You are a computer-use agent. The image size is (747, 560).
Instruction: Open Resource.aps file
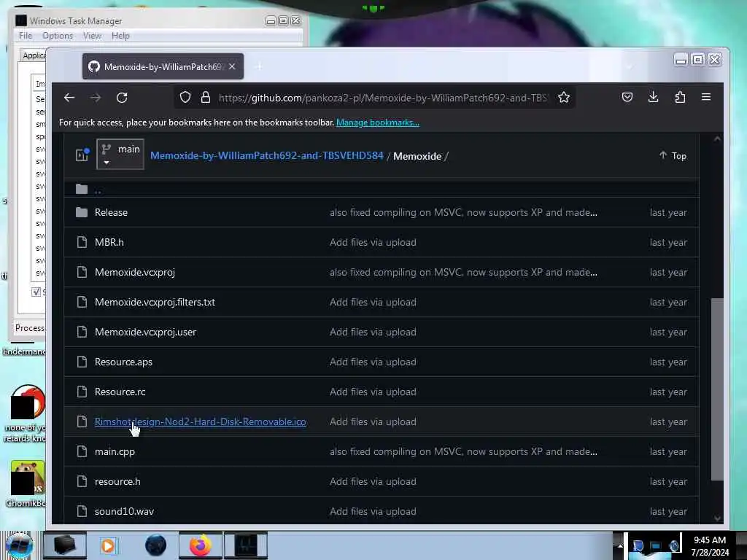pyautogui.click(x=123, y=362)
